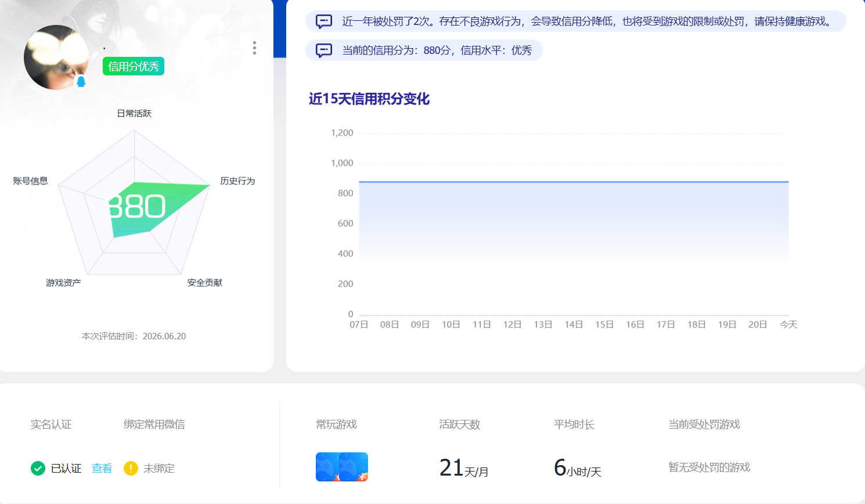Click the 本次评估时间 2026.06.20 text
Image resolution: width=865 pixels, height=504 pixels.
point(134,336)
